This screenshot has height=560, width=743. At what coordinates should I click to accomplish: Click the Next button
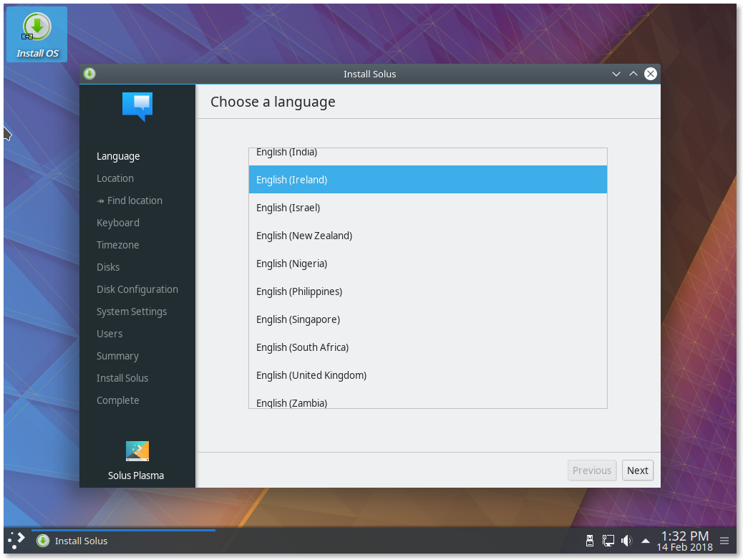click(637, 470)
